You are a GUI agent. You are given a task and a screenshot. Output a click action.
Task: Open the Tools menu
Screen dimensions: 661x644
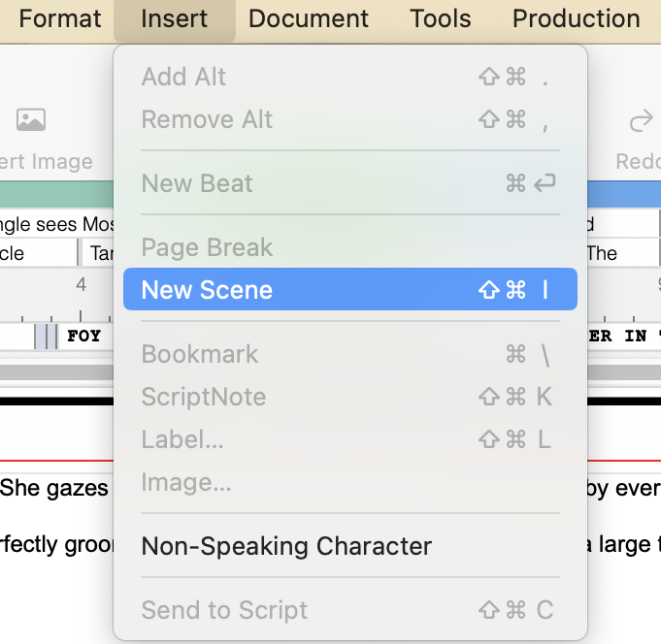coord(441,18)
